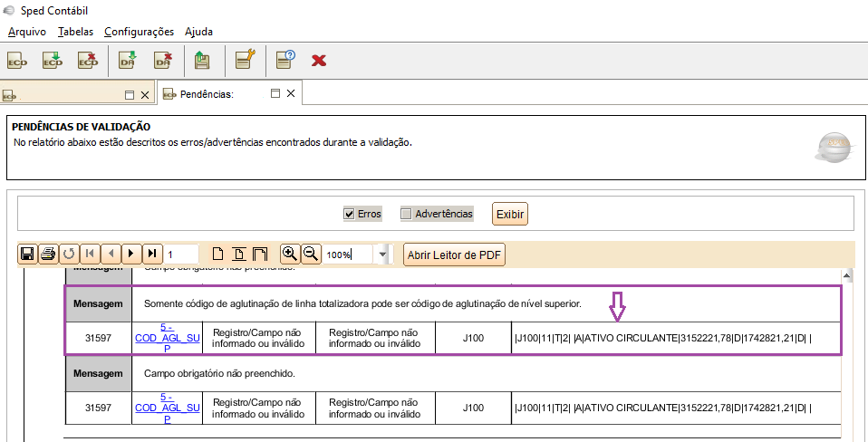The width and height of the screenshot is (868, 442).
Task: Open COD_AGL_SUP link in bottom row
Action: click(168, 408)
